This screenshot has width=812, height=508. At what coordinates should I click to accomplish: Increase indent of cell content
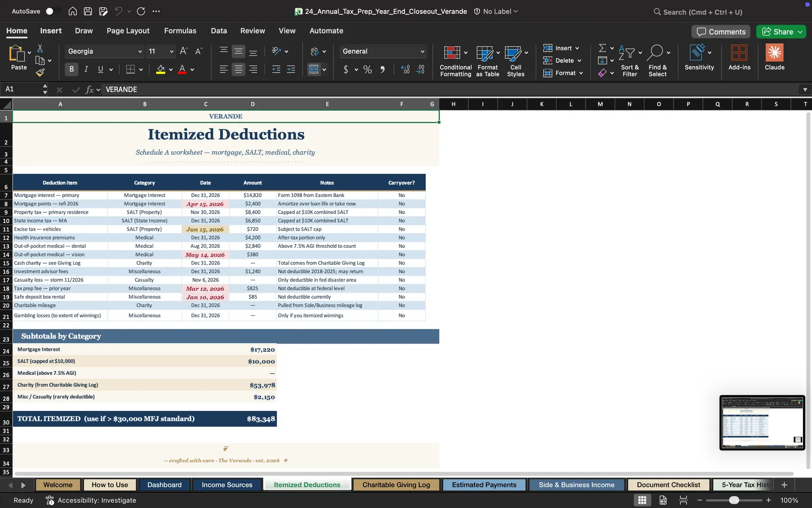(x=291, y=69)
